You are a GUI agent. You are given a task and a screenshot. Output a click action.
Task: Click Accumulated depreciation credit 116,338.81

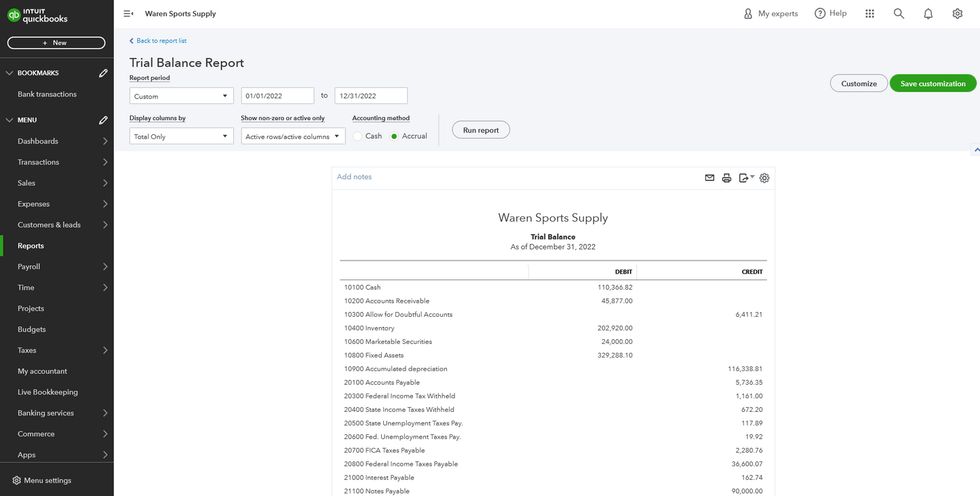point(745,369)
